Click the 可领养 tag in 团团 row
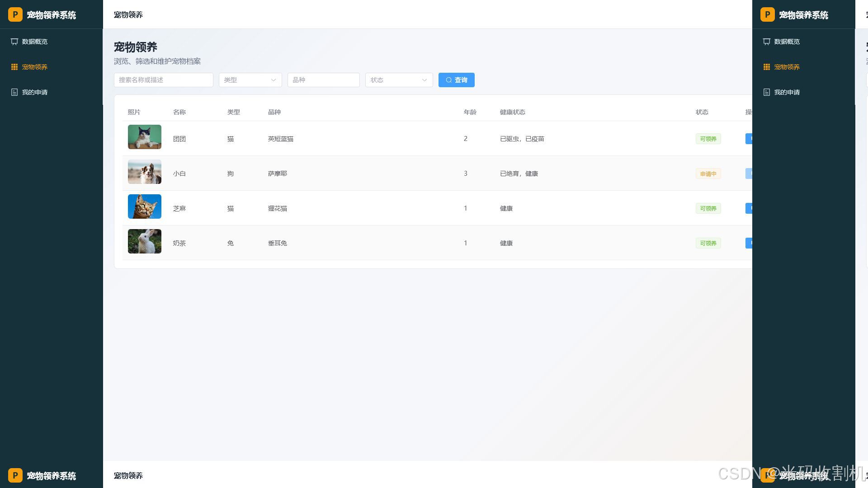The width and height of the screenshot is (868, 488). (x=708, y=139)
